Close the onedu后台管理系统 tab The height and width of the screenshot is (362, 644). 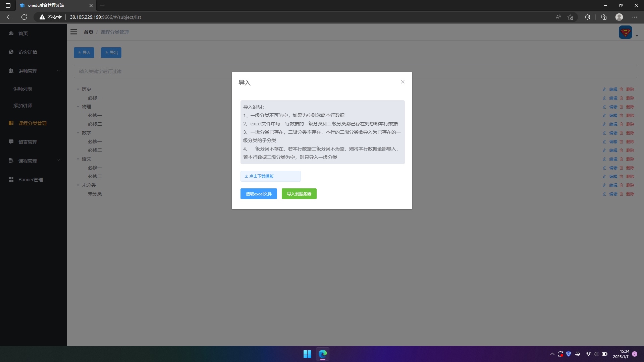point(91,5)
